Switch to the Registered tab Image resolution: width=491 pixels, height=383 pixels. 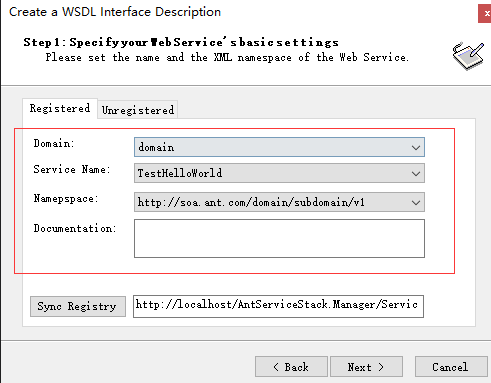(x=60, y=109)
